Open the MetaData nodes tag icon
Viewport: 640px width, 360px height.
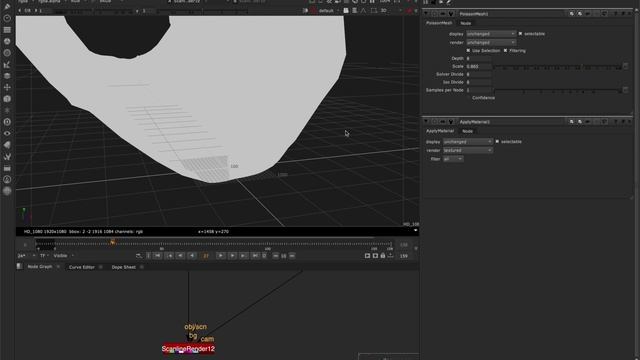7,145
